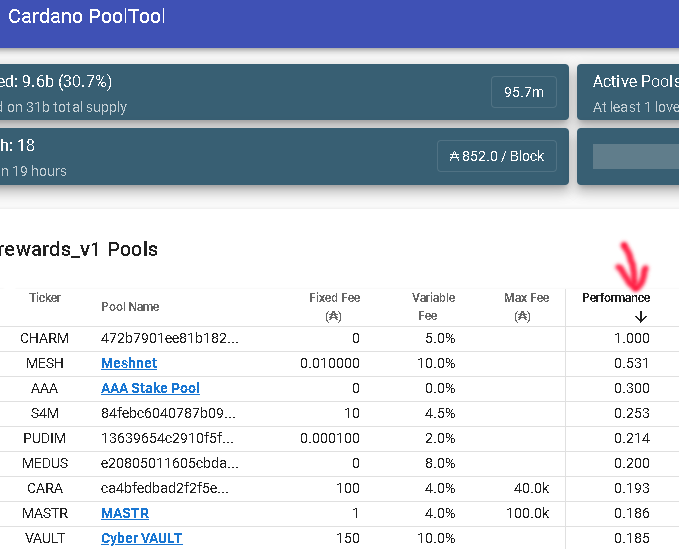Click the Active Pools card title

click(636, 81)
